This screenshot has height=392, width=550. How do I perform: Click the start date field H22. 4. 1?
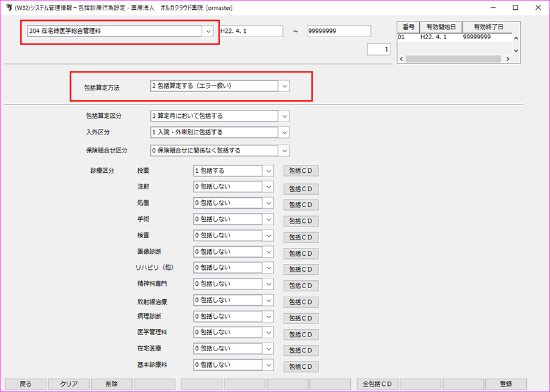coord(251,31)
